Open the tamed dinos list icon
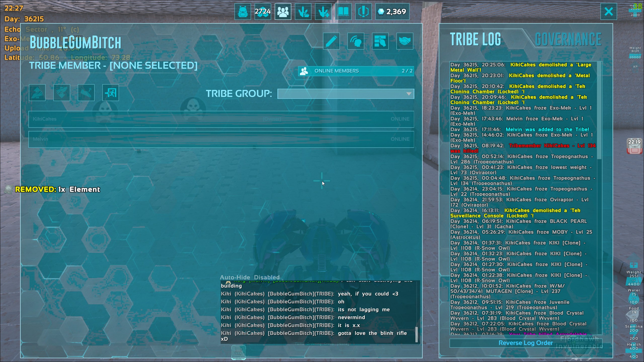This screenshot has width=644, height=362. (303, 12)
